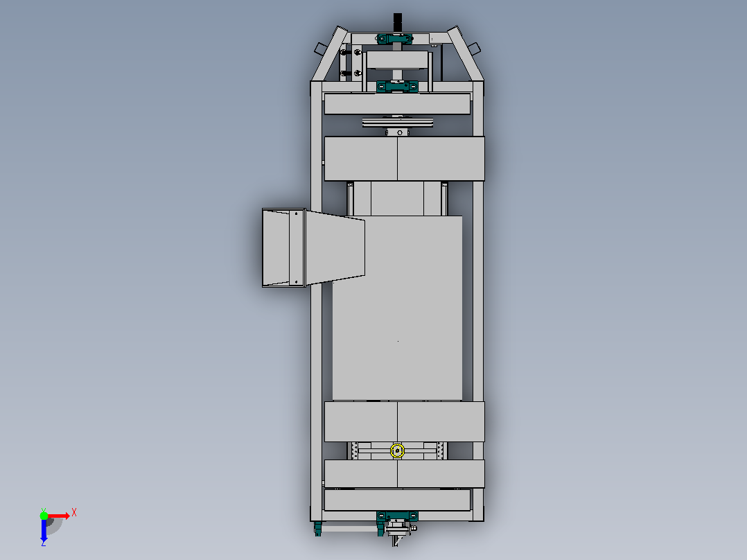The height and width of the screenshot is (560, 747).
Task: Select the stacked pulley below the top panel
Action: tap(397, 123)
